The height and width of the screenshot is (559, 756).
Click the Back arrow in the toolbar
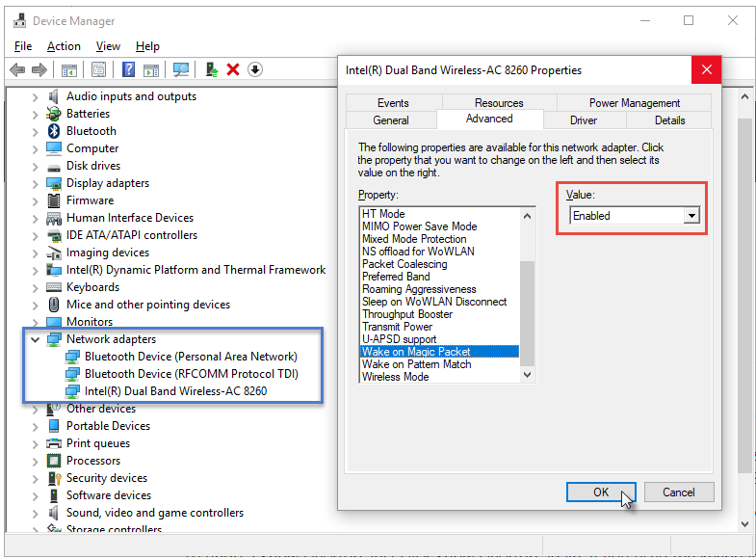16,69
